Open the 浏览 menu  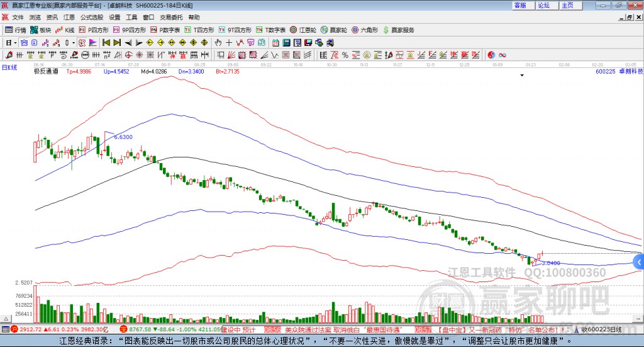pos(35,17)
